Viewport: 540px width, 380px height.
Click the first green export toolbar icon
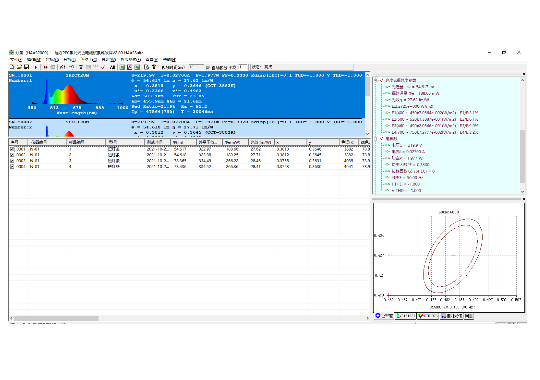(122, 67)
